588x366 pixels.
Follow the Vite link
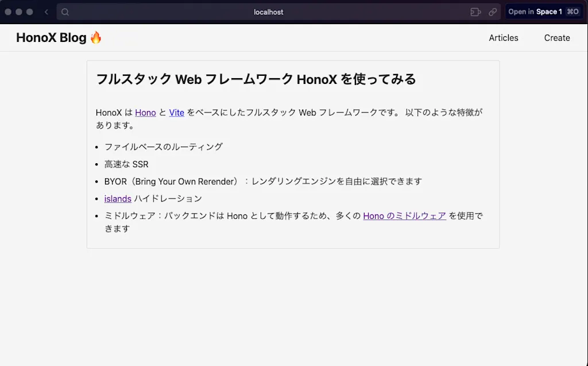(x=177, y=113)
